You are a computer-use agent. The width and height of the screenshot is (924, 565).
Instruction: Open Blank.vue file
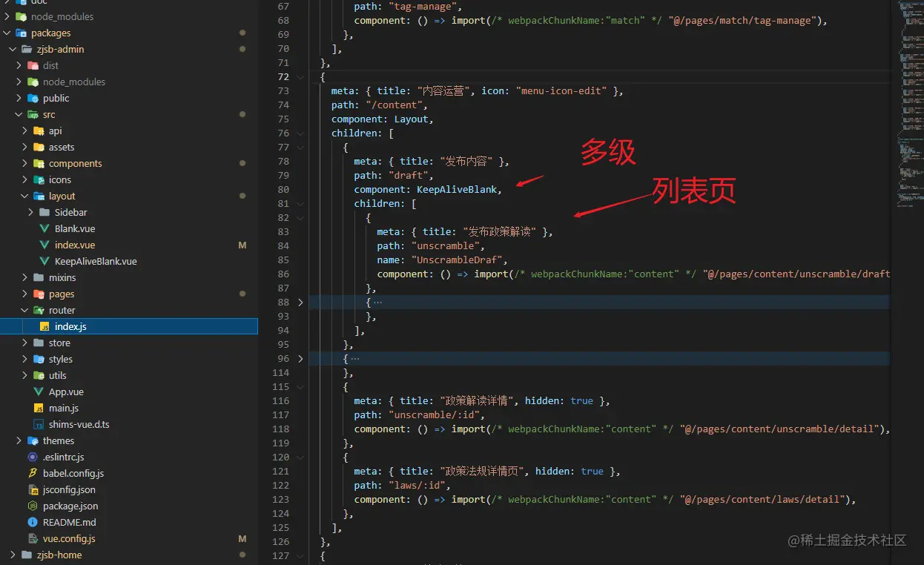point(75,228)
